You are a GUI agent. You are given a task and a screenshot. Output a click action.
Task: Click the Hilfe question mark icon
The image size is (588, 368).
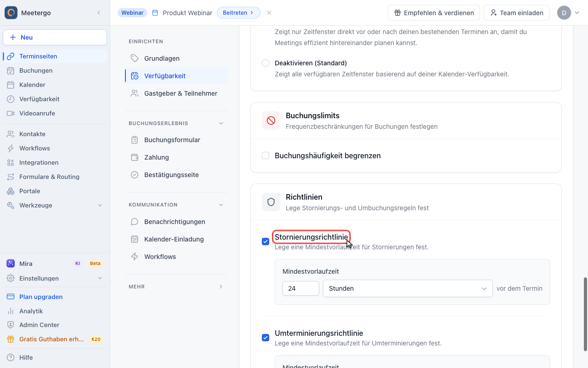coord(11,357)
